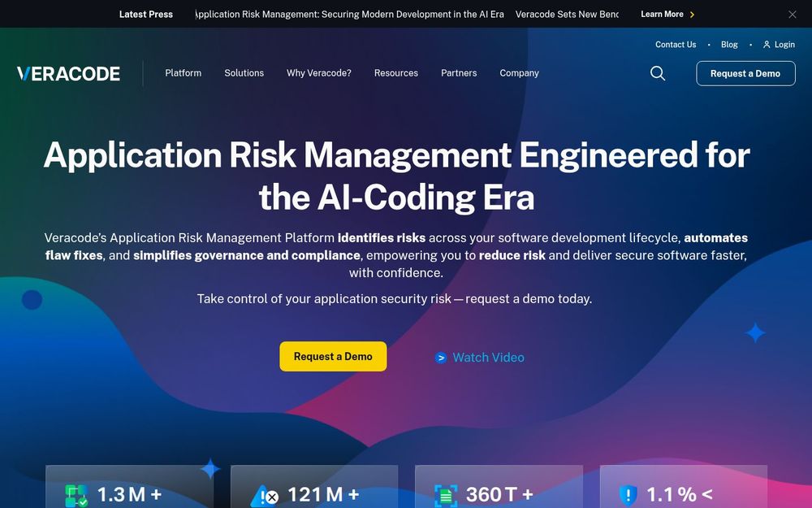Close the Latest Press banner
Screen dimensions: 812x508
(793, 15)
